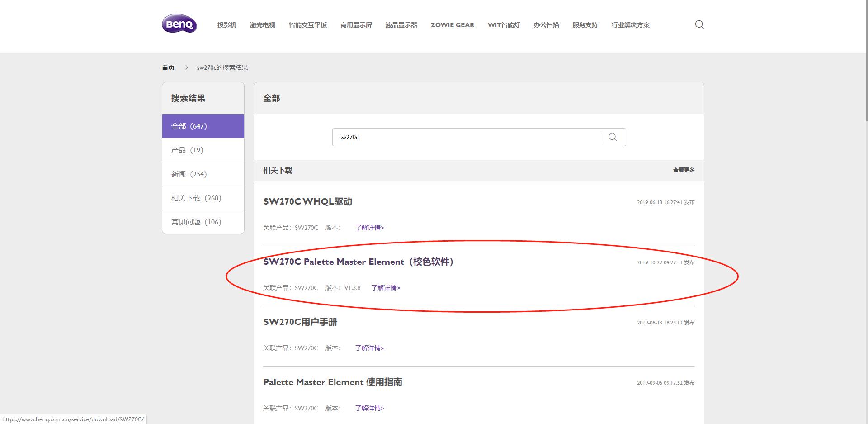Select the 新闻 (254) filter
Image resolution: width=868 pixels, height=424 pixels.
coord(203,174)
